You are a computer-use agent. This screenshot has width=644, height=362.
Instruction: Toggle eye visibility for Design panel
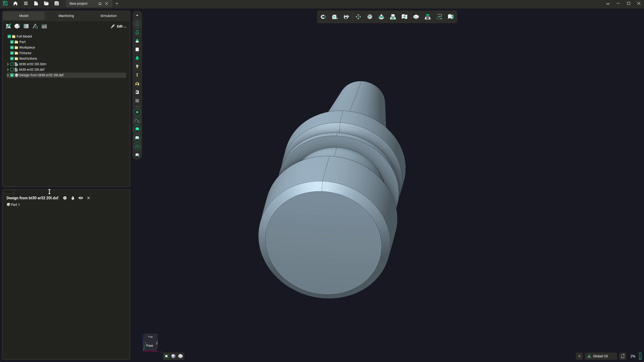tap(80, 198)
